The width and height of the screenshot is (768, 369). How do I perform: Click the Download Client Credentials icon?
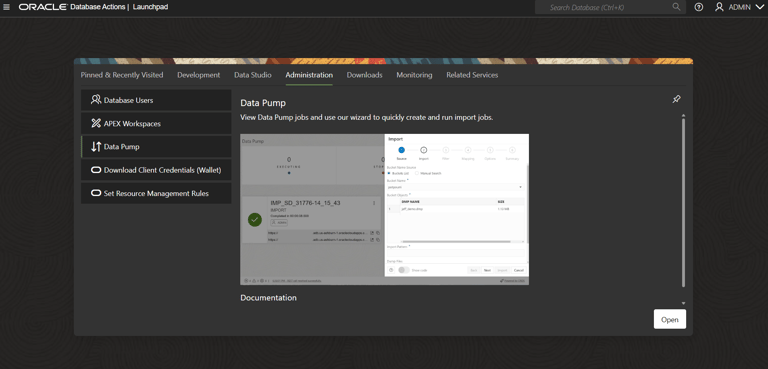(96, 170)
